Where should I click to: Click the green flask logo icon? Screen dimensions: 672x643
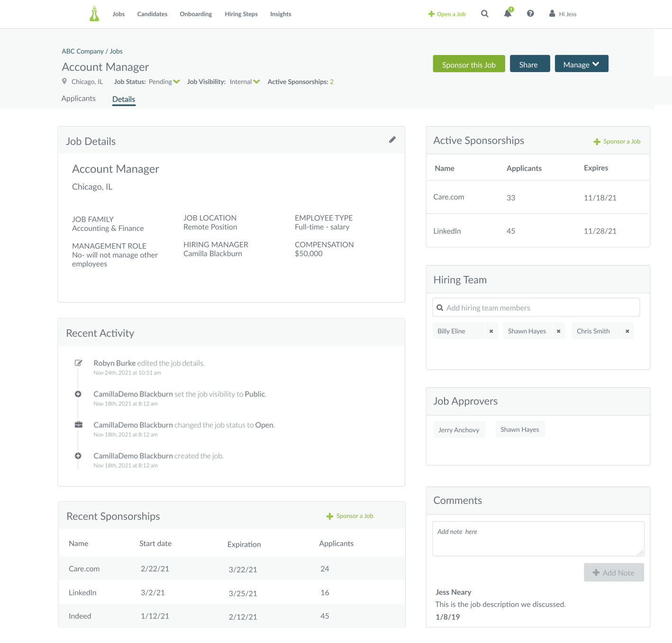(x=94, y=14)
